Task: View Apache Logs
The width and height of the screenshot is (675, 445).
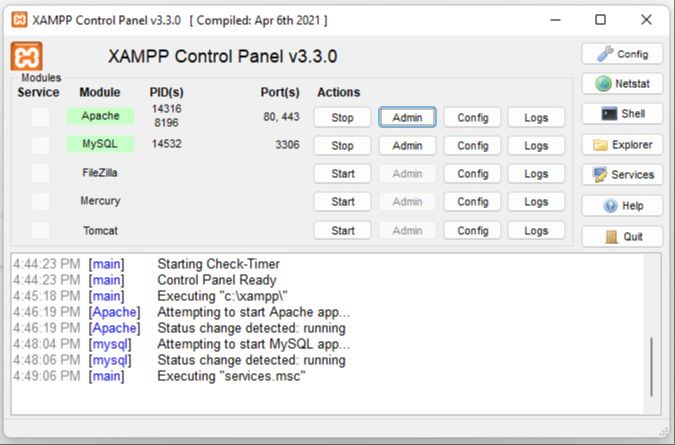Action: click(536, 117)
